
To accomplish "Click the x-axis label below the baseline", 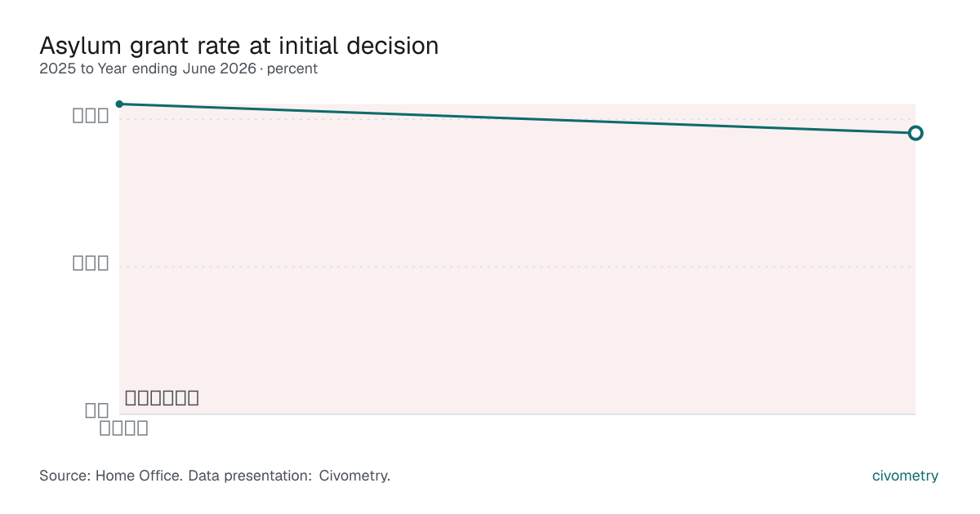I will coord(123,428).
